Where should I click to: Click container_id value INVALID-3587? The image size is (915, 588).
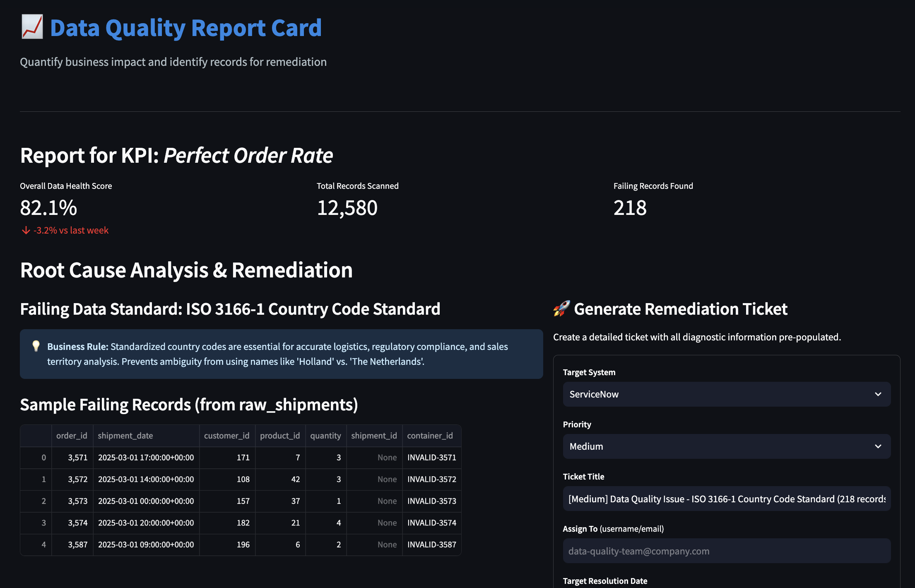coord(431,545)
